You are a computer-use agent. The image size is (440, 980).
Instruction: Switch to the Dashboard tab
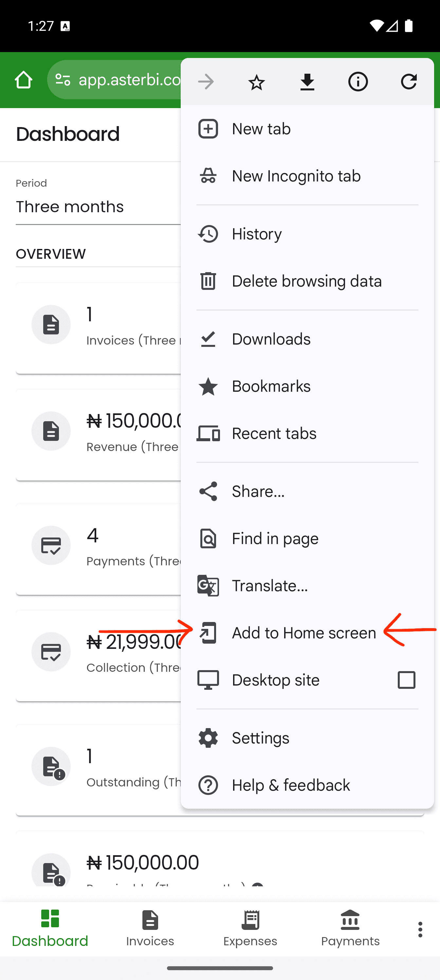click(x=49, y=929)
